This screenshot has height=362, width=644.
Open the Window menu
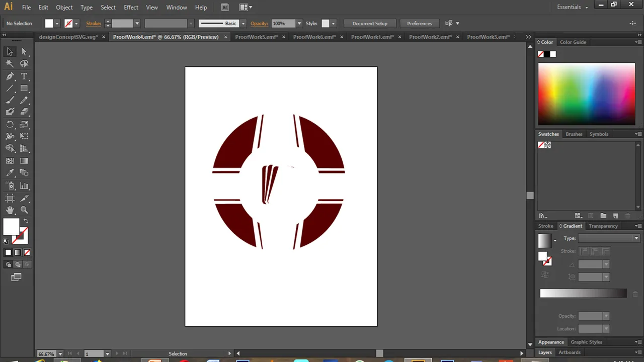click(x=177, y=8)
